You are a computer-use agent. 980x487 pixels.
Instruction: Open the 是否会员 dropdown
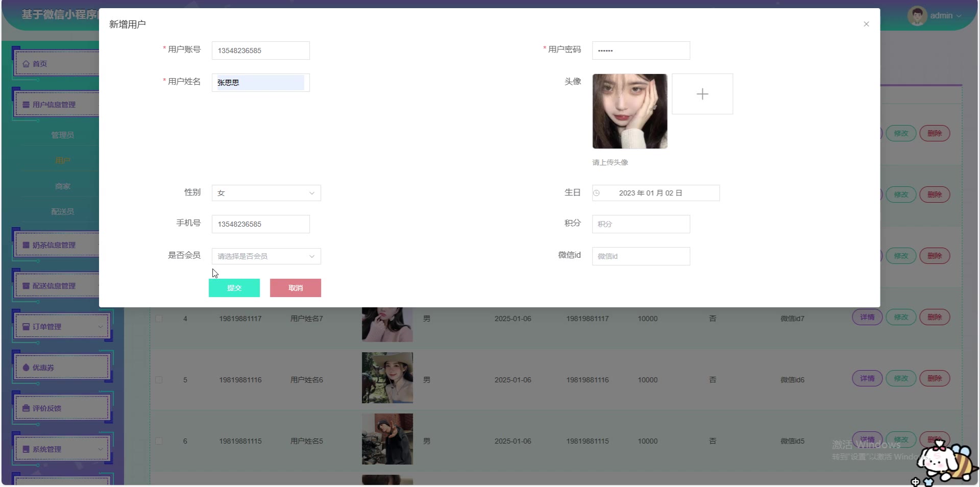(x=266, y=256)
